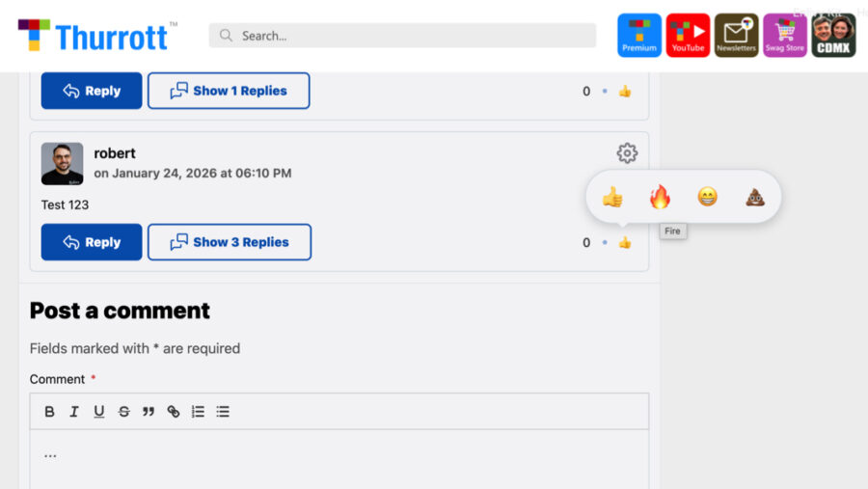Click the comment date January 24, 2026

click(193, 174)
